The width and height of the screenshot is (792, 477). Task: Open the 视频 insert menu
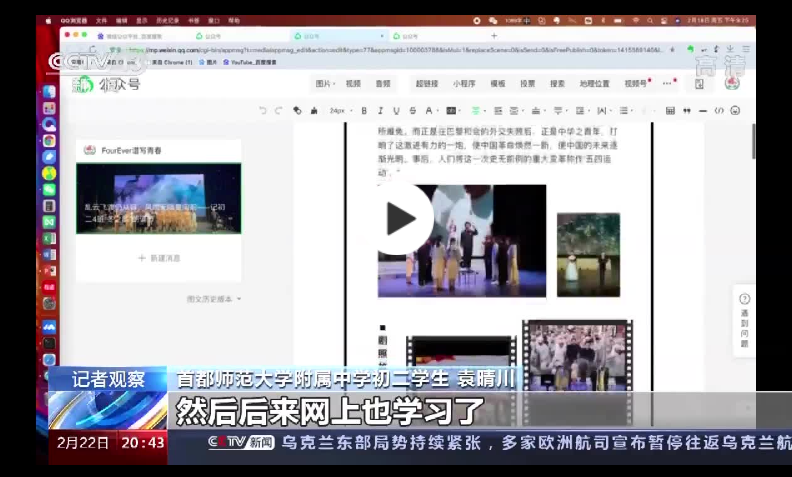353,84
